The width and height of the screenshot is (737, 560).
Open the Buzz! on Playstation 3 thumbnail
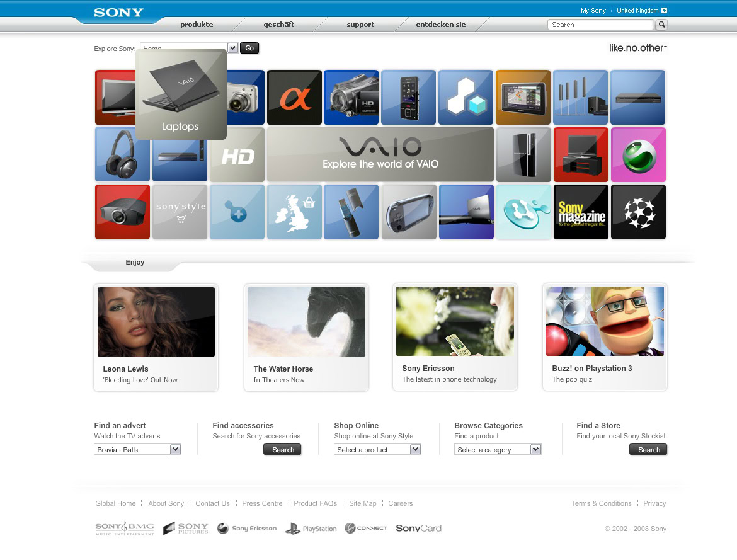pyautogui.click(x=605, y=321)
